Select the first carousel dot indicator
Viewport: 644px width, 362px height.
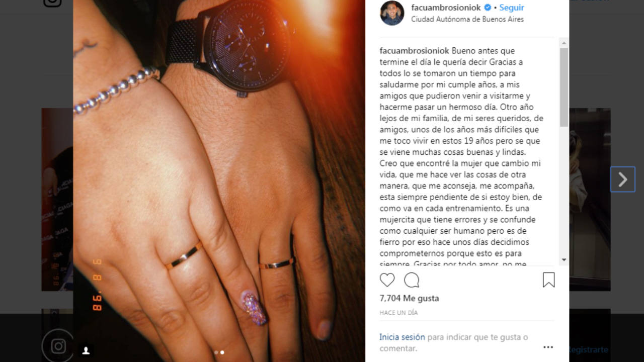point(216,352)
